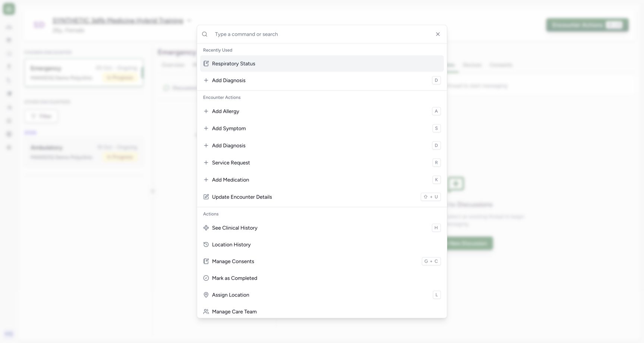Viewport: 644px width, 343px height.
Task: Click the Location History clock icon
Action: pos(206,245)
